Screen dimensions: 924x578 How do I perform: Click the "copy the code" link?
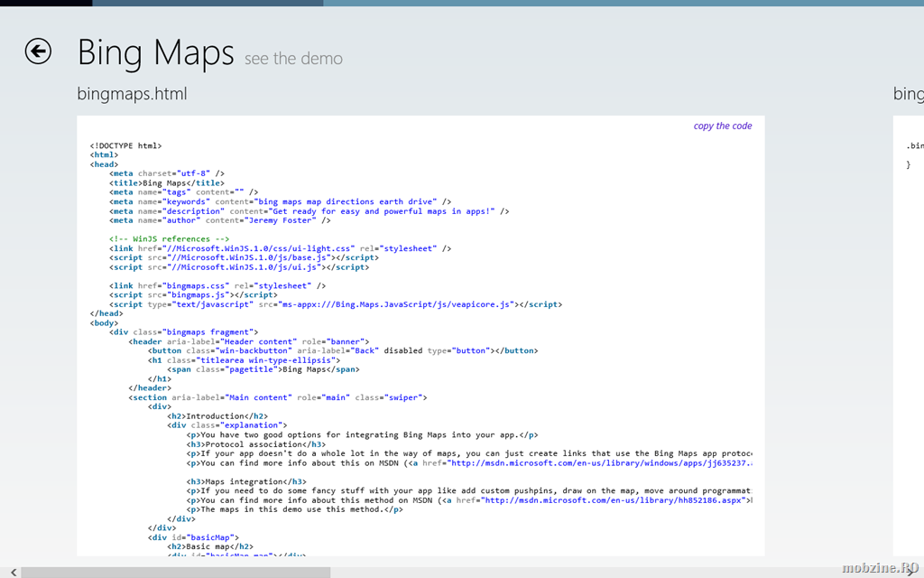pyautogui.click(x=723, y=126)
